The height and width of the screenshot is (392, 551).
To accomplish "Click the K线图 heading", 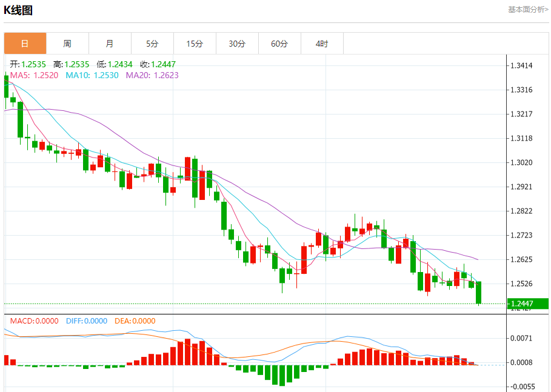I will (18, 10).
